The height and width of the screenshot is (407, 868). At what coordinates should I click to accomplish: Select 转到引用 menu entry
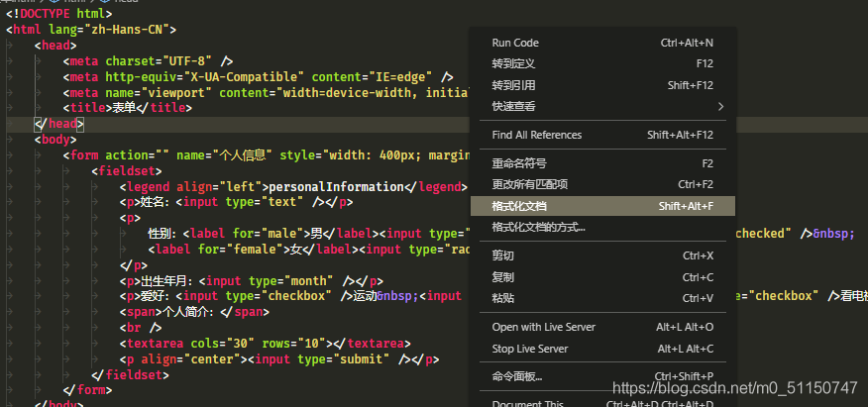tap(602, 85)
